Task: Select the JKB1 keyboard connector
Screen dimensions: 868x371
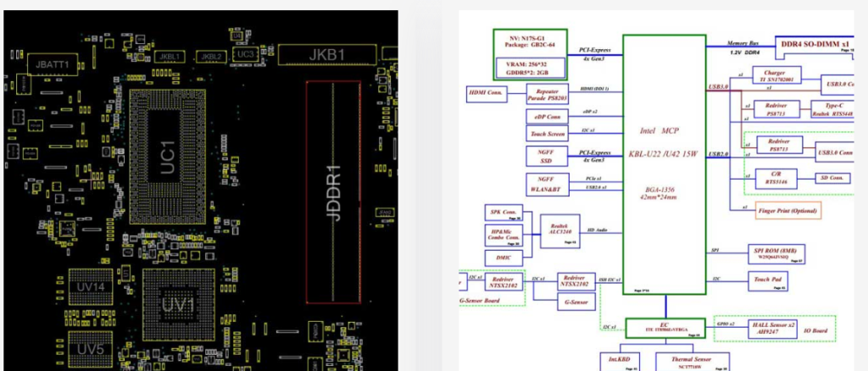Action: [327, 55]
